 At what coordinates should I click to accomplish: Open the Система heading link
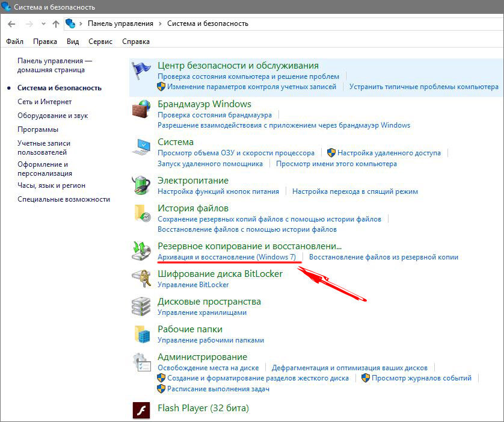click(x=176, y=142)
